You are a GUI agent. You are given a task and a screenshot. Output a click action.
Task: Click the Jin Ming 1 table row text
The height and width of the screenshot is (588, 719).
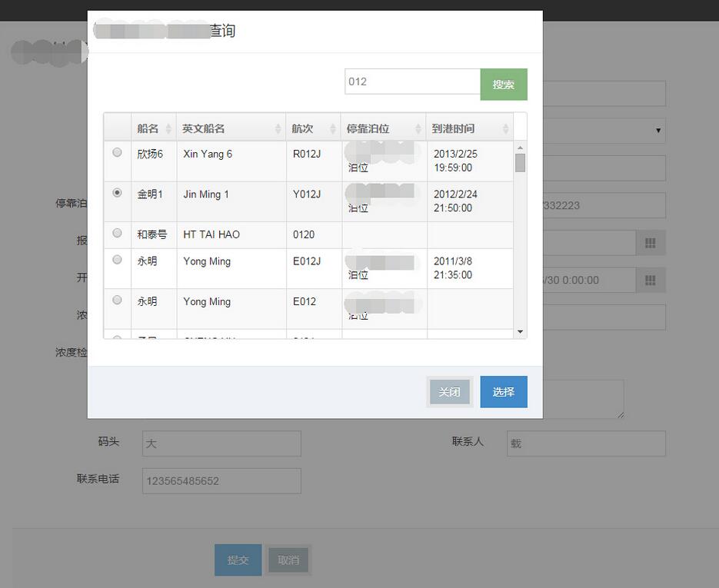[206, 194]
